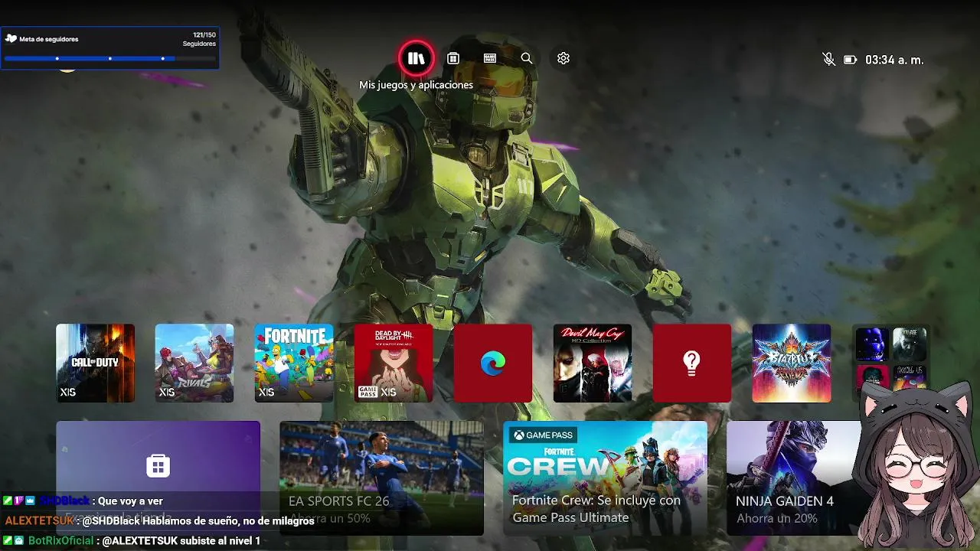980x551 pixels.
Task: Open the settings gear icon
Action: click(x=563, y=58)
